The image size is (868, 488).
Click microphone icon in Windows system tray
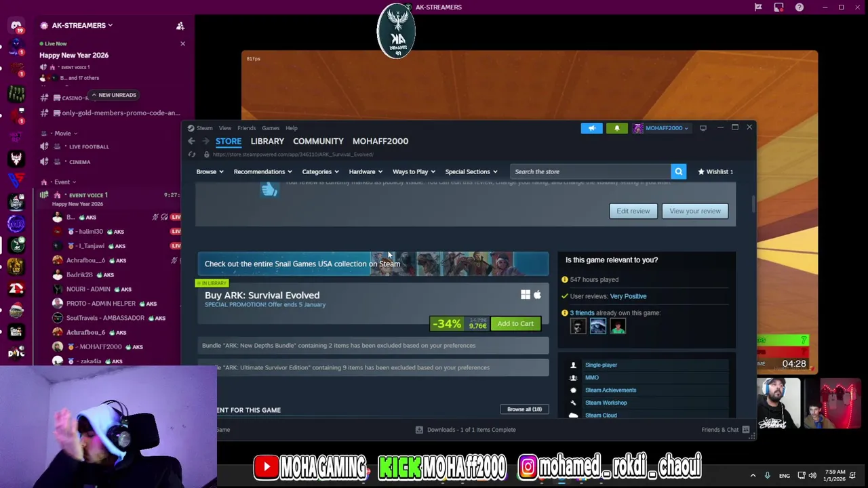[767, 476]
